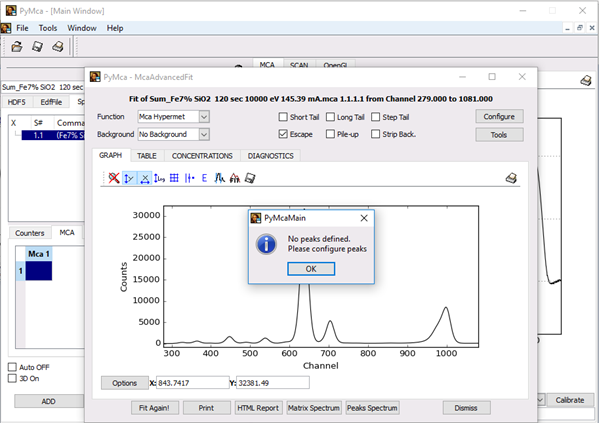Click the S# column header

click(38, 123)
